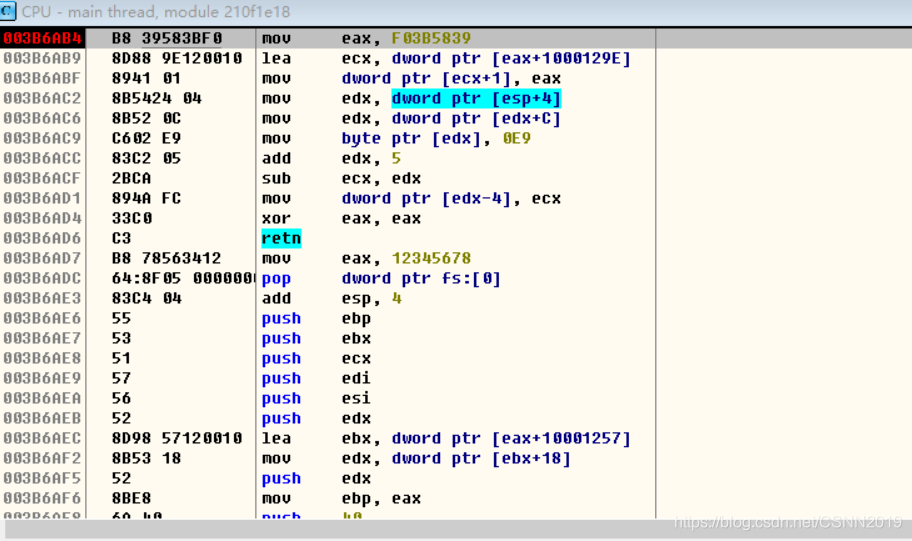Click hex bytes '8B5424 04'
The height and width of the screenshot is (541, 912).
point(156,98)
